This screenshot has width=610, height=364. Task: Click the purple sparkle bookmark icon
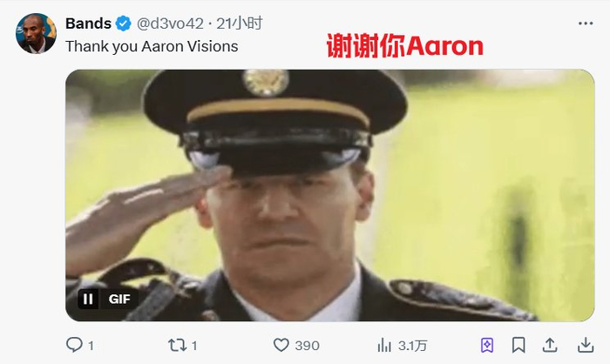(x=487, y=345)
